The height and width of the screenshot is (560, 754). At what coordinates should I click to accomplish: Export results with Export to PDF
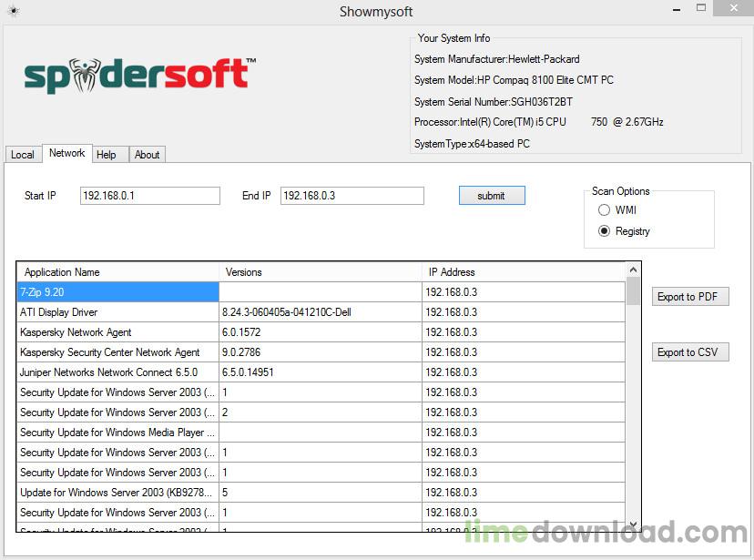(690, 297)
